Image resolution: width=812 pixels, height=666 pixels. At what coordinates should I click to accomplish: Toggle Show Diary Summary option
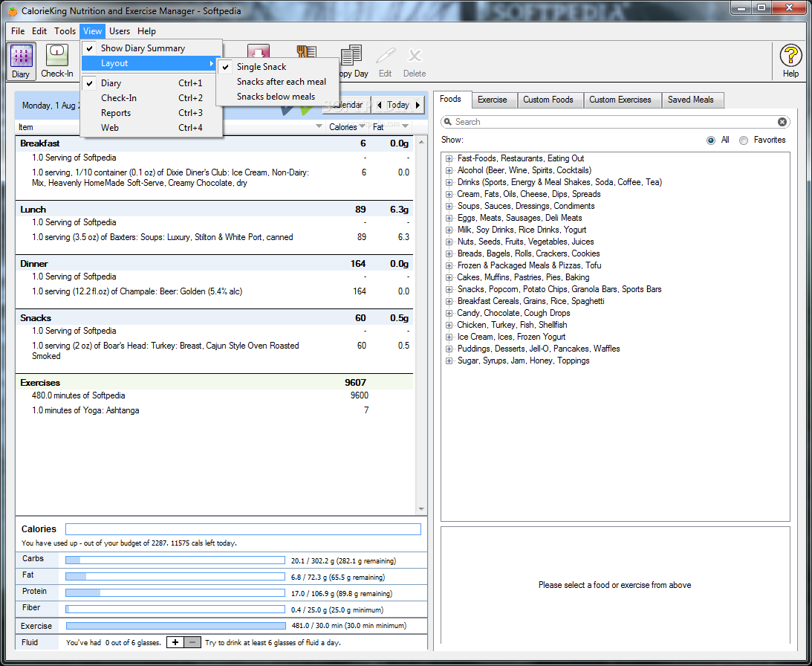click(152, 48)
